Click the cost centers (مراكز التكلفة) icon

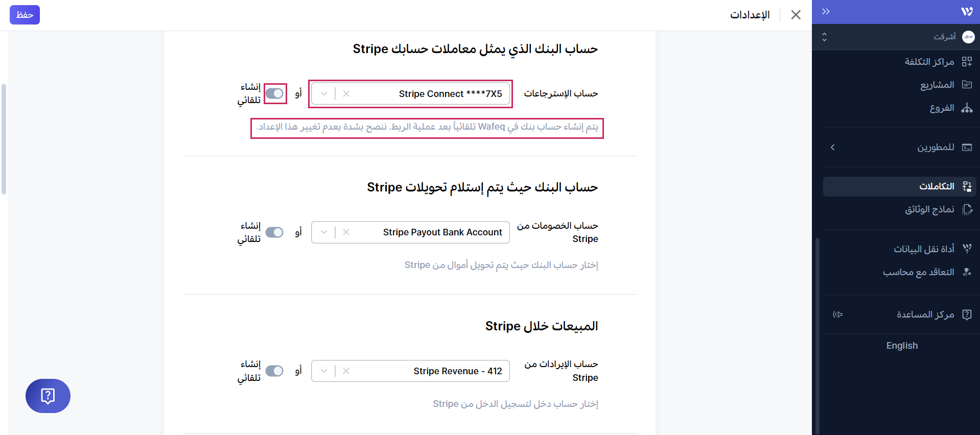(x=966, y=62)
